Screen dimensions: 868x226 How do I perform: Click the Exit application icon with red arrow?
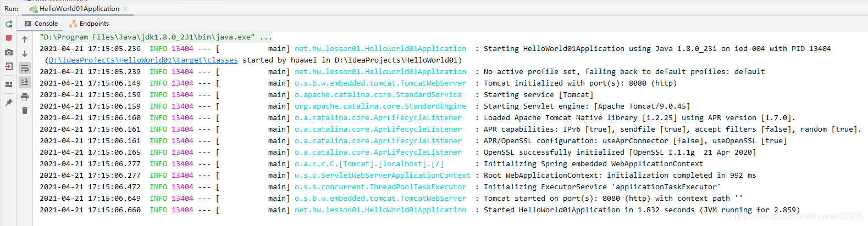coord(8,66)
